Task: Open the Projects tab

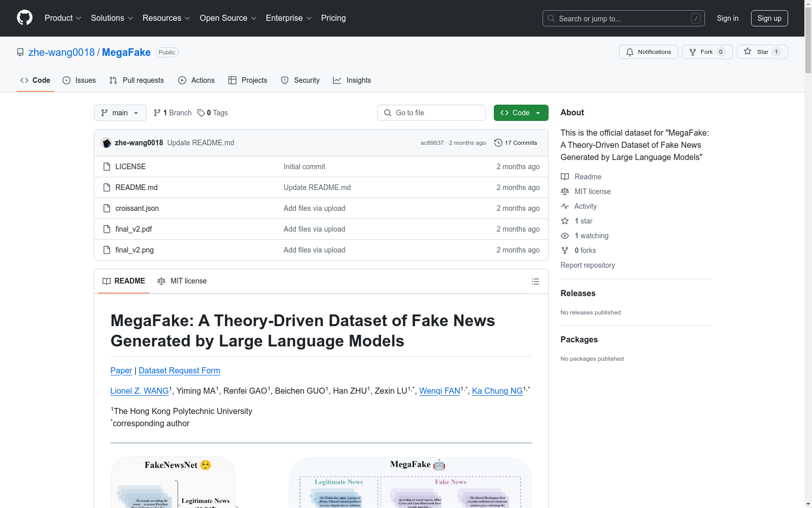Action: click(x=248, y=80)
